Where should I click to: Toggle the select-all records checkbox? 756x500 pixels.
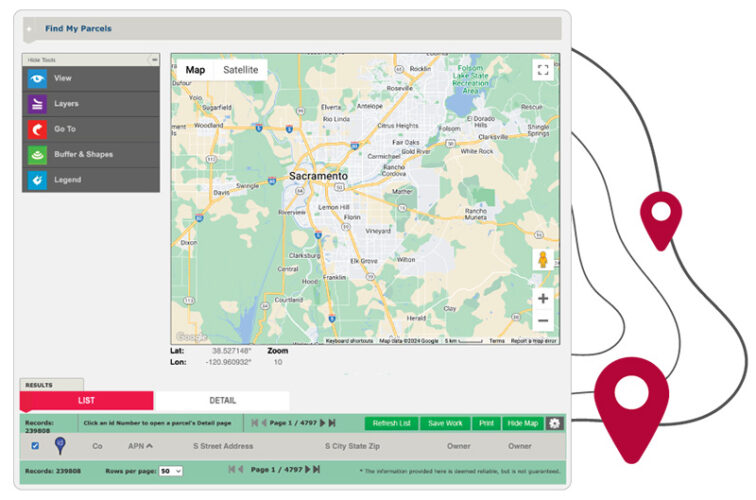36,446
